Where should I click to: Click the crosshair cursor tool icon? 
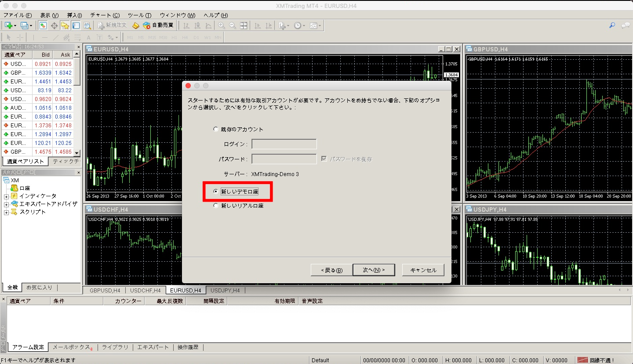pos(19,37)
